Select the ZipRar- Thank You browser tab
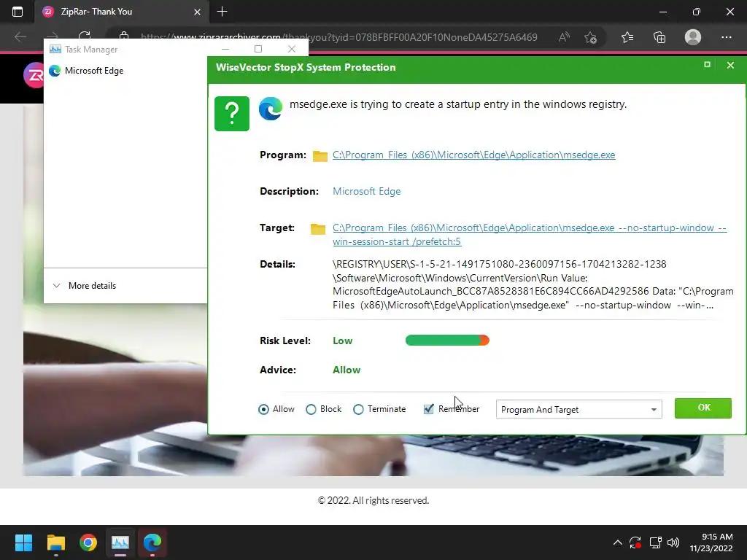The image size is (747, 560). [x=122, y=12]
